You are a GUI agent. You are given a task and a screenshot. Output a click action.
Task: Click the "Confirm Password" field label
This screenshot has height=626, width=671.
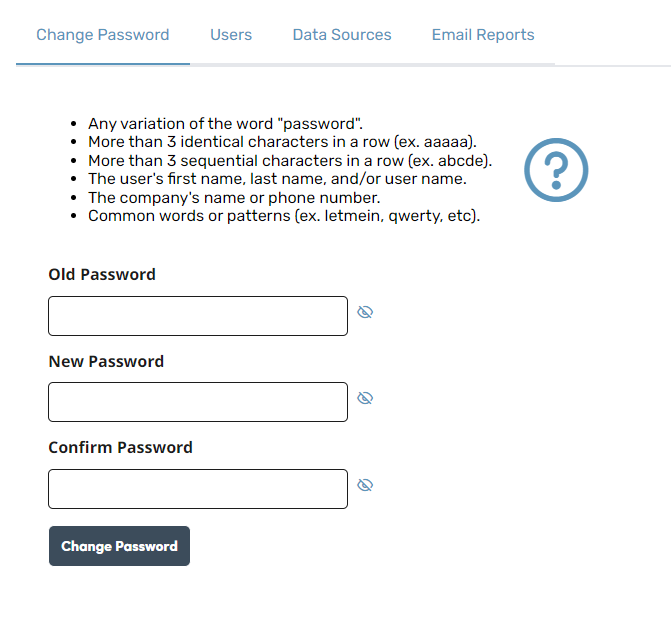[120, 448]
